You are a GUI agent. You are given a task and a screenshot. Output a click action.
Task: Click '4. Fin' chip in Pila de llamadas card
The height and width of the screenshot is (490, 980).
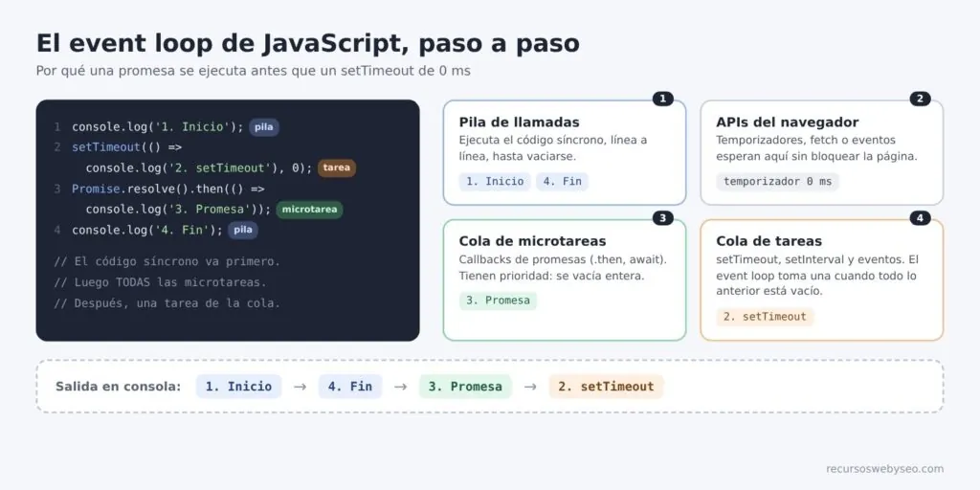(562, 182)
